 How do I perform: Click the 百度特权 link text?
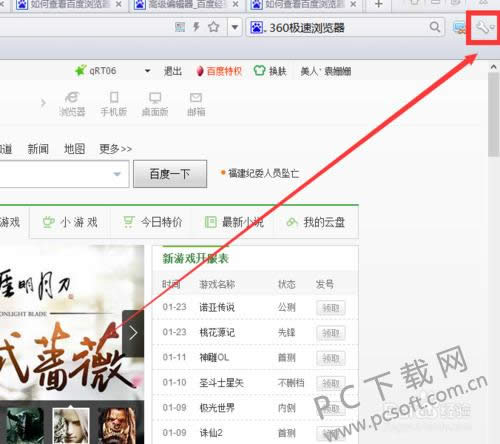pos(224,71)
